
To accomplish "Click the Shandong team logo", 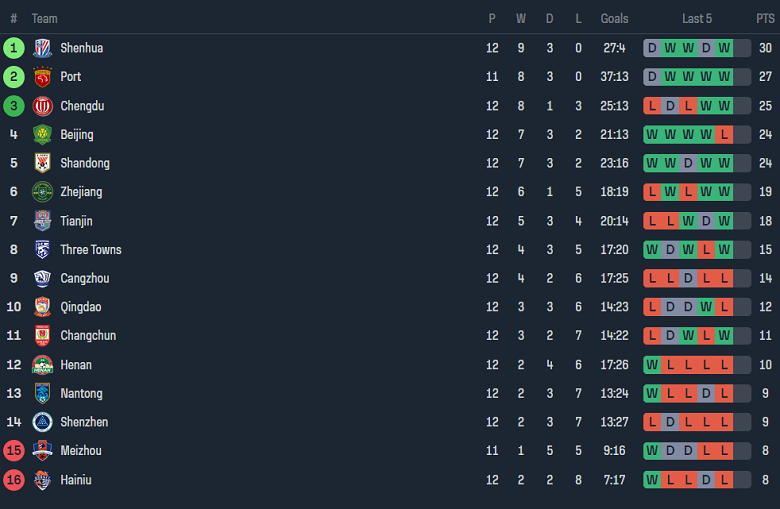I will click(x=42, y=163).
